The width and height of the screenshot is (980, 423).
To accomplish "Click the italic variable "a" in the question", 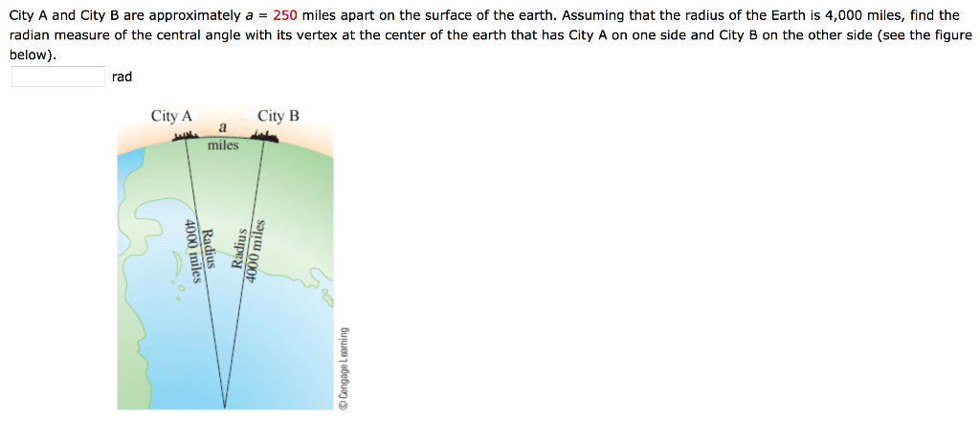I will point(249,16).
